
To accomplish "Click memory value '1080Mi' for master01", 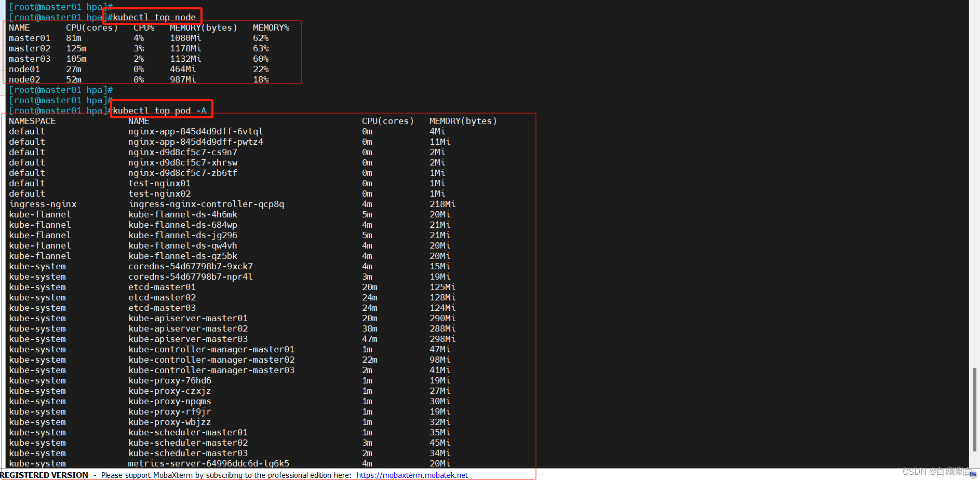I will point(185,38).
